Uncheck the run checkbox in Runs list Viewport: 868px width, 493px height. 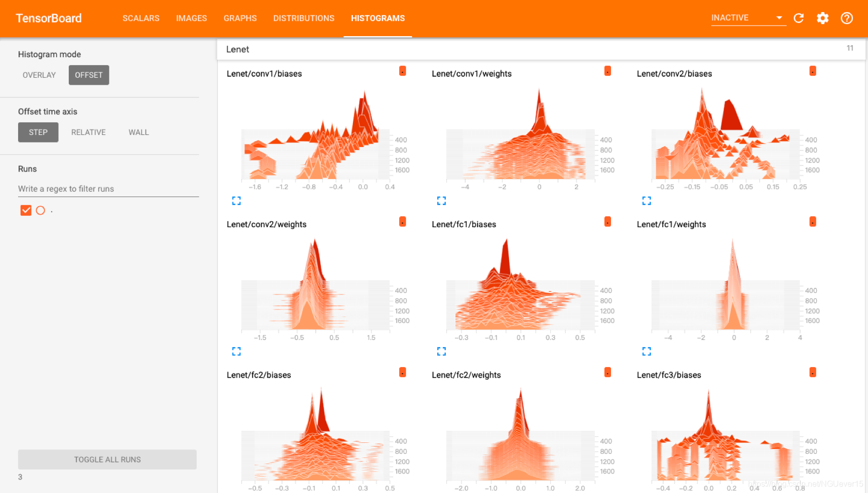(26, 210)
